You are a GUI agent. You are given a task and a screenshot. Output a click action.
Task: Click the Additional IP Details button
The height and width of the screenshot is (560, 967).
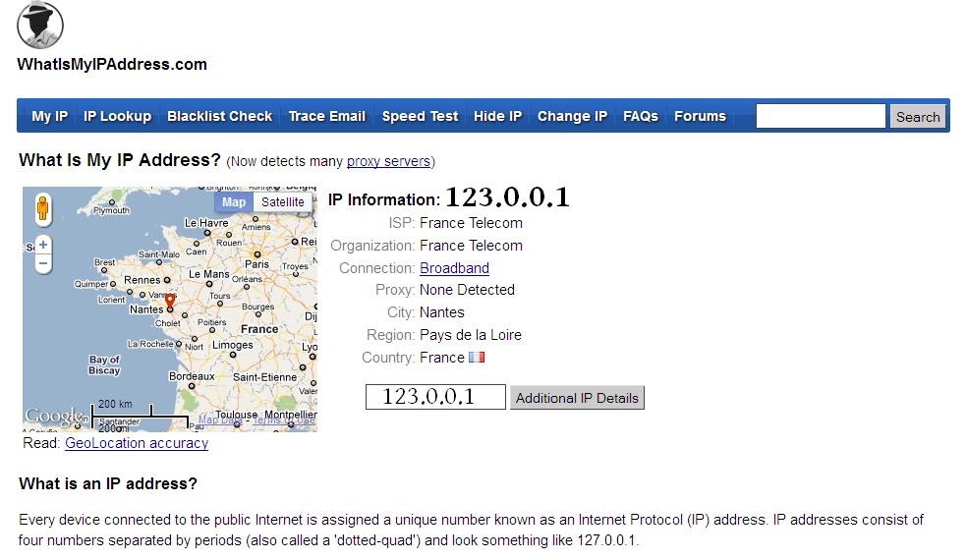[x=577, y=398]
